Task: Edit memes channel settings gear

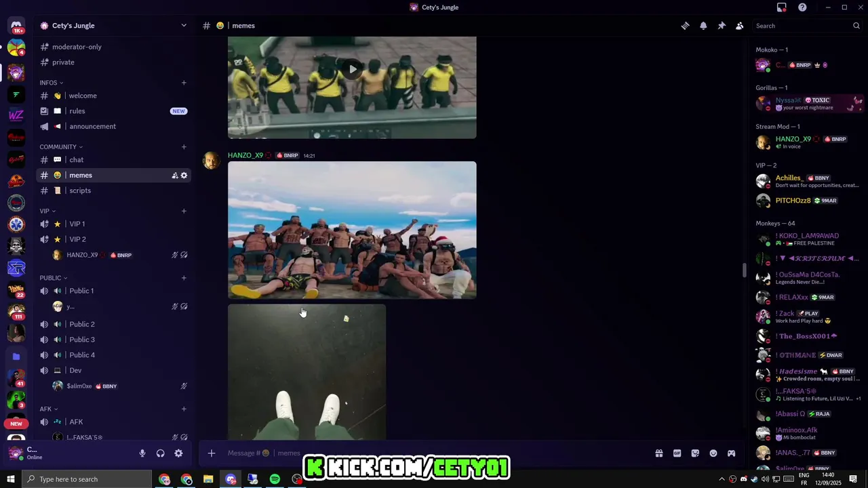Action: tap(184, 176)
